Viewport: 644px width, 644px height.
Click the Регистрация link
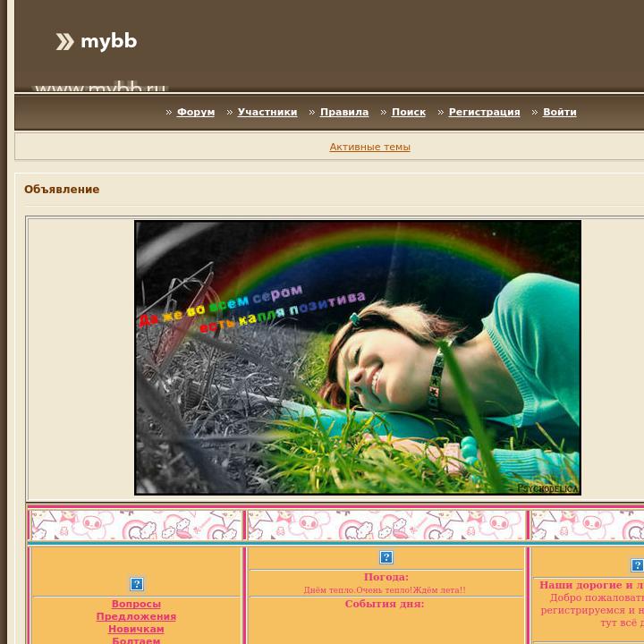point(484,112)
